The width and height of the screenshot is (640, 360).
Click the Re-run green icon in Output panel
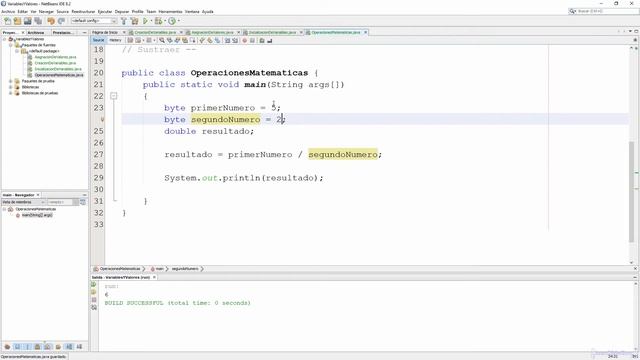point(94,284)
